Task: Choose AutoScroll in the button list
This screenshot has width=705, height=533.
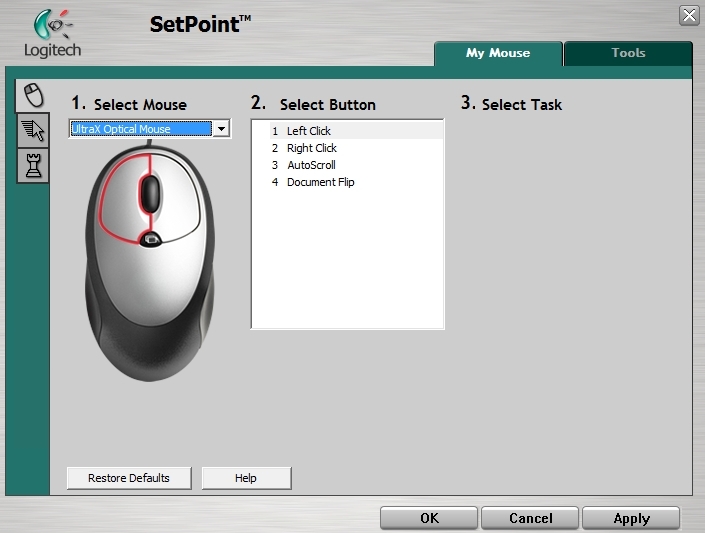Action: point(311,165)
